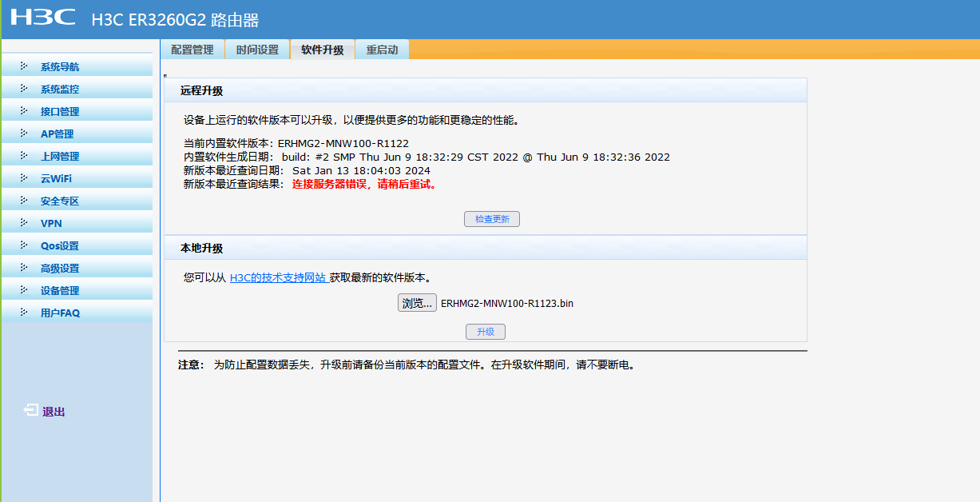Switch to the 时间设置 tab

[x=257, y=50]
